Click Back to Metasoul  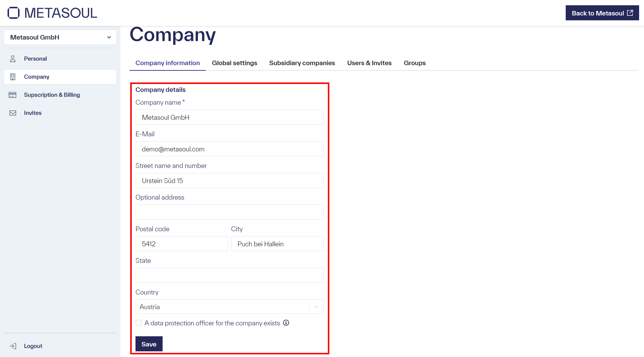(x=598, y=12)
